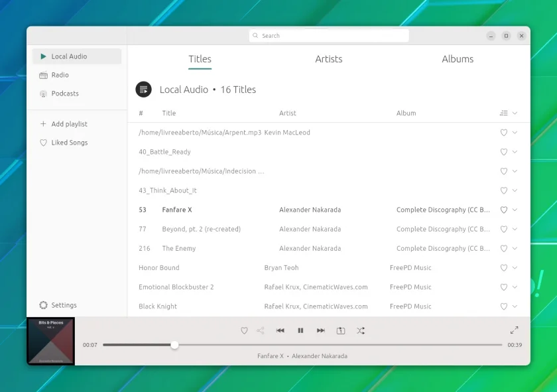Viewport: 557px width, 392px height.
Task: Skip to the next track
Action: tap(321, 330)
